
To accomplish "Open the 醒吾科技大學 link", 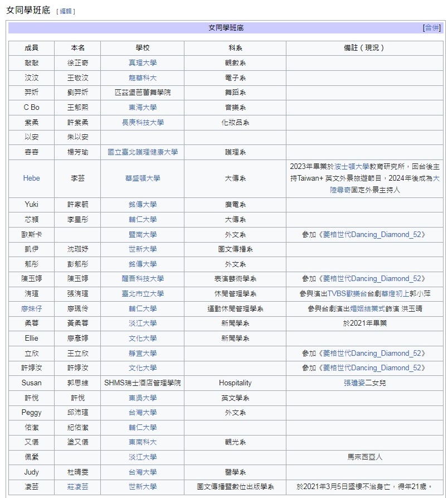I will 143,278.
